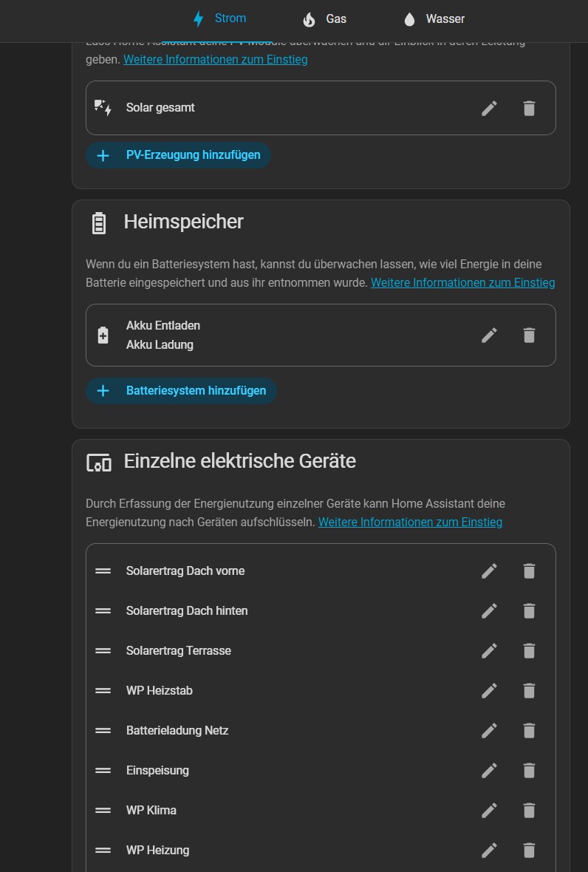Select the Strom tab
The height and width of the screenshot is (872, 588).
pos(219,18)
